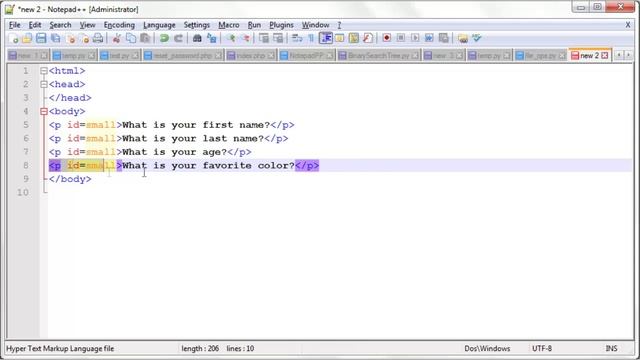The image size is (640, 360).
Task: Click the Document Map toolbar icon
Action: click(x=353, y=38)
